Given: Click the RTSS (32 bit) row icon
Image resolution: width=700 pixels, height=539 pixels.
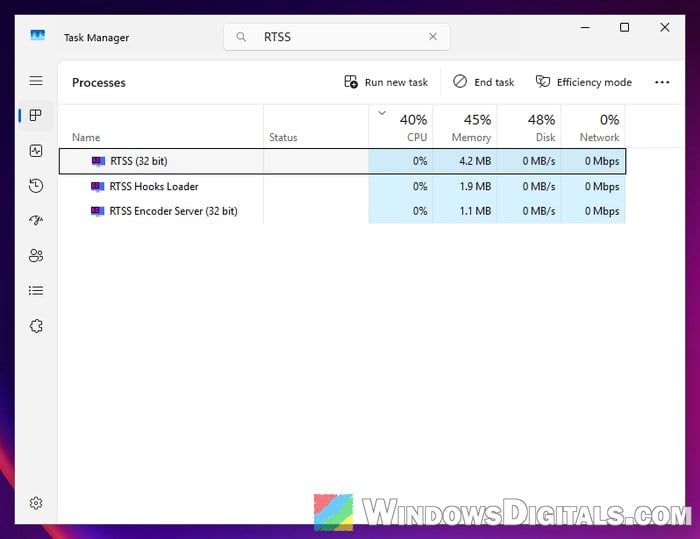Looking at the screenshot, I should [98, 161].
